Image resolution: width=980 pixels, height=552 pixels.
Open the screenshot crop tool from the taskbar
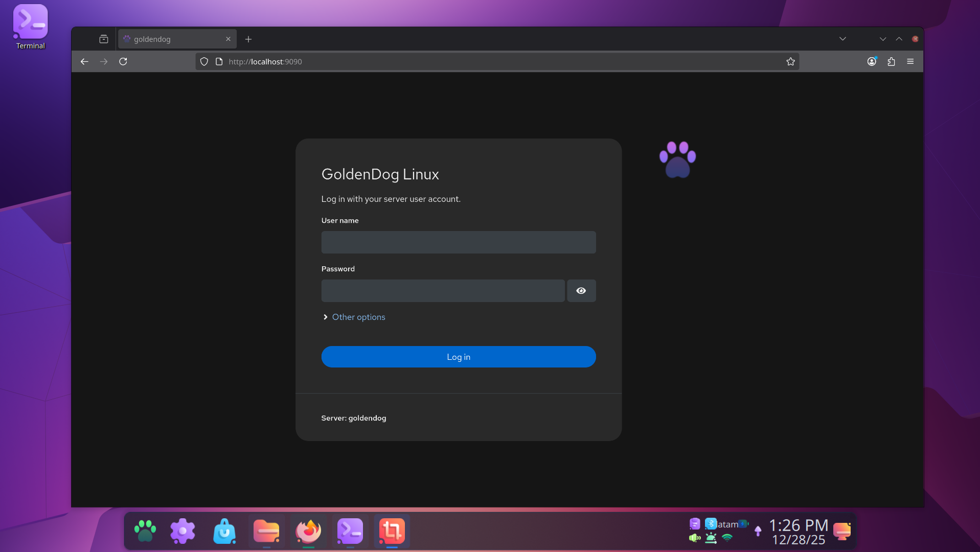(392, 532)
